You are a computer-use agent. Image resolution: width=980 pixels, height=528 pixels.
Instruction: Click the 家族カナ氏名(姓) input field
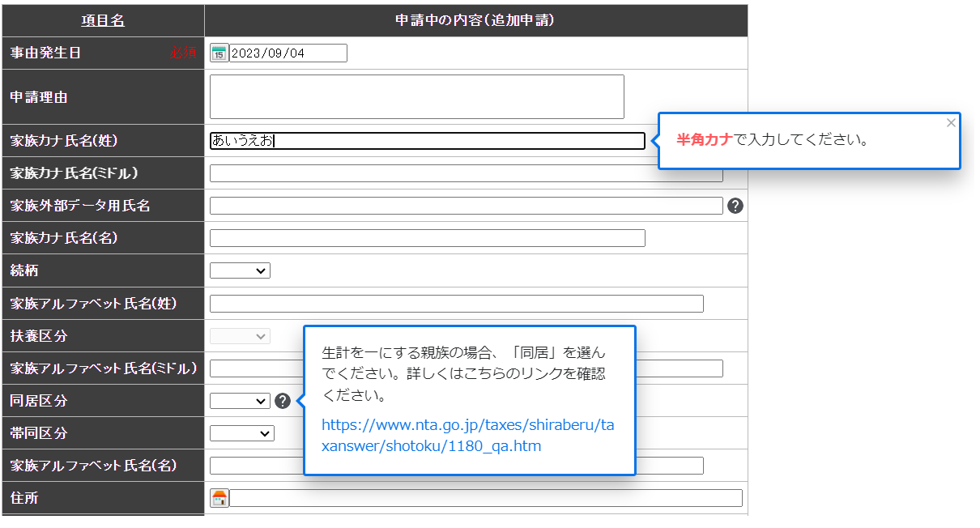(x=428, y=141)
